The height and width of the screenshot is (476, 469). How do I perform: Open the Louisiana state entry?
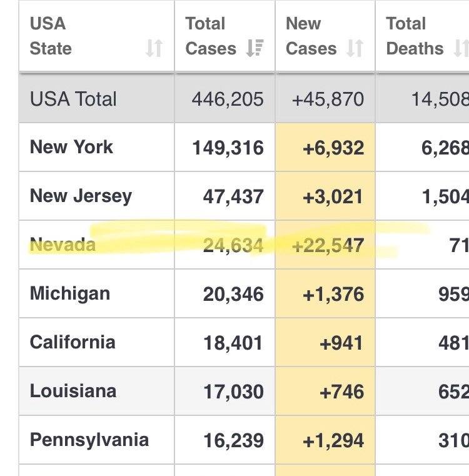73,391
